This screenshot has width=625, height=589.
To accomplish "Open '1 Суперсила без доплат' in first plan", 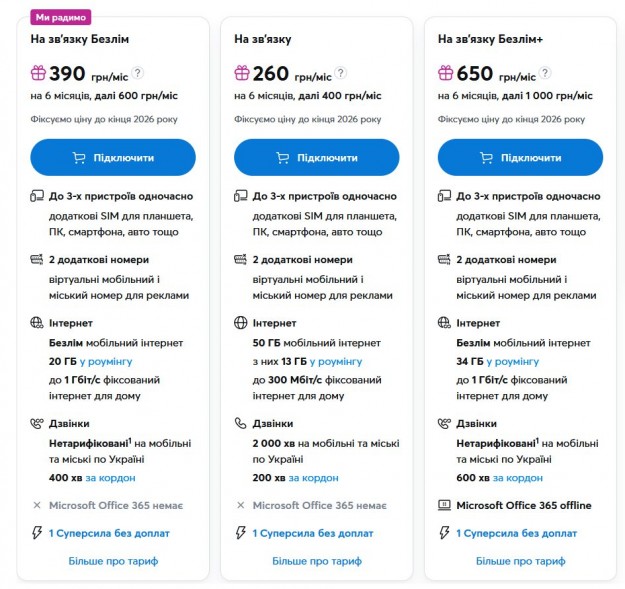I will pos(109,533).
